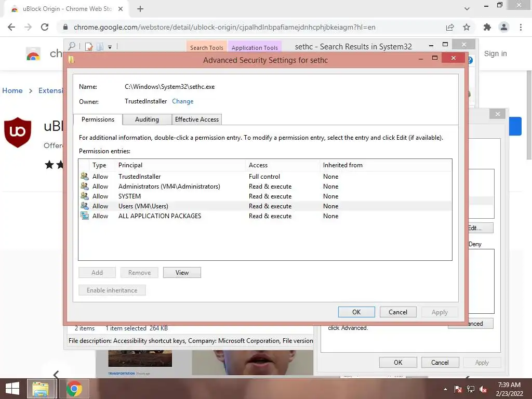Click Chrome forward navigation arrow

28,27
